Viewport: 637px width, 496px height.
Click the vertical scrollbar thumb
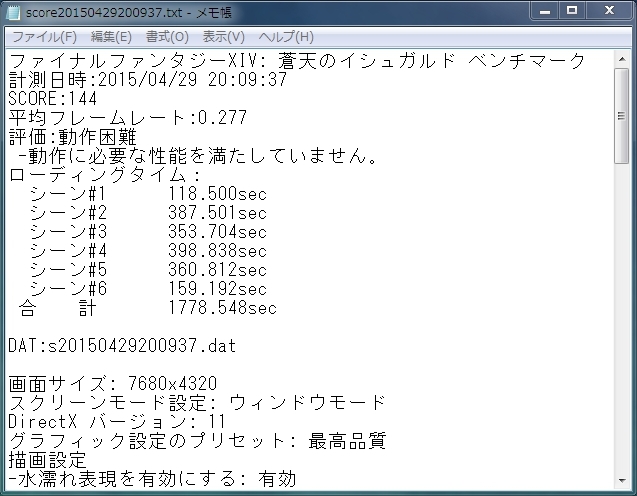click(622, 116)
